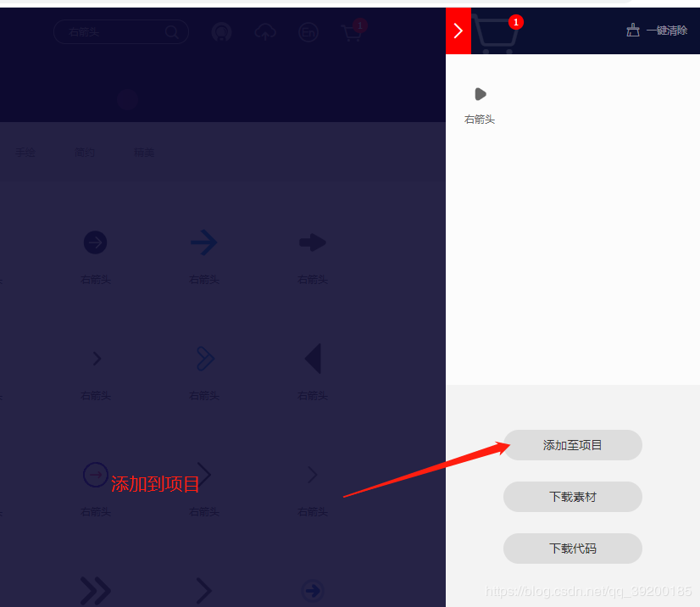Click the broom clear-all icon
This screenshot has width=700, height=607.
coord(632,31)
